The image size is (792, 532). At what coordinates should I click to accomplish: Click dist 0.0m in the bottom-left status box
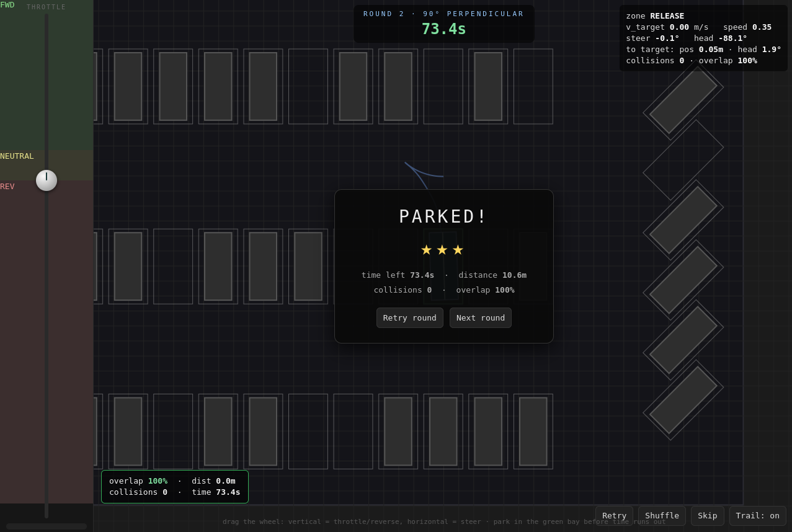tap(213, 481)
